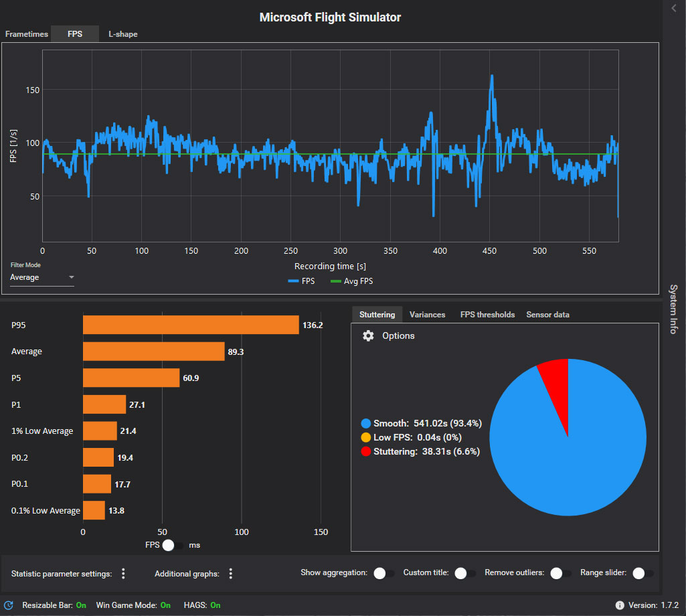The image size is (686, 616).
Task: Select the FPS thresholds tab
Action: pos(487,314)
